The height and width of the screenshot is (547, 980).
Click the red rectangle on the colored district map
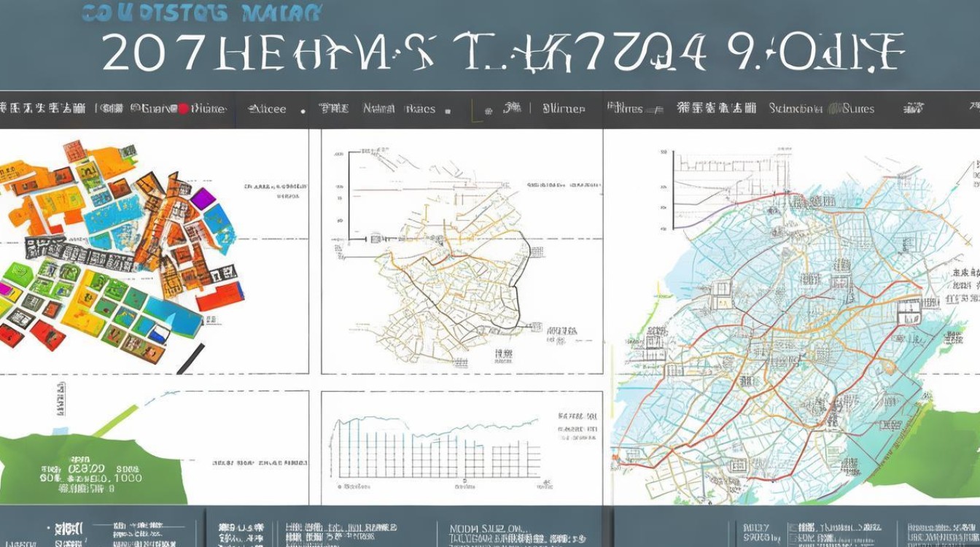[x=219, y=296]
